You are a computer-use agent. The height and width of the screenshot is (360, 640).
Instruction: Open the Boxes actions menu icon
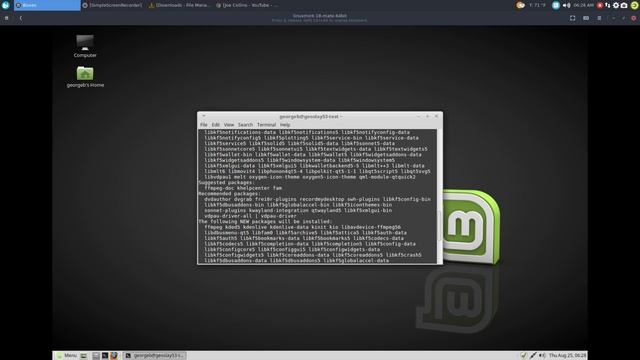[599, 18]
